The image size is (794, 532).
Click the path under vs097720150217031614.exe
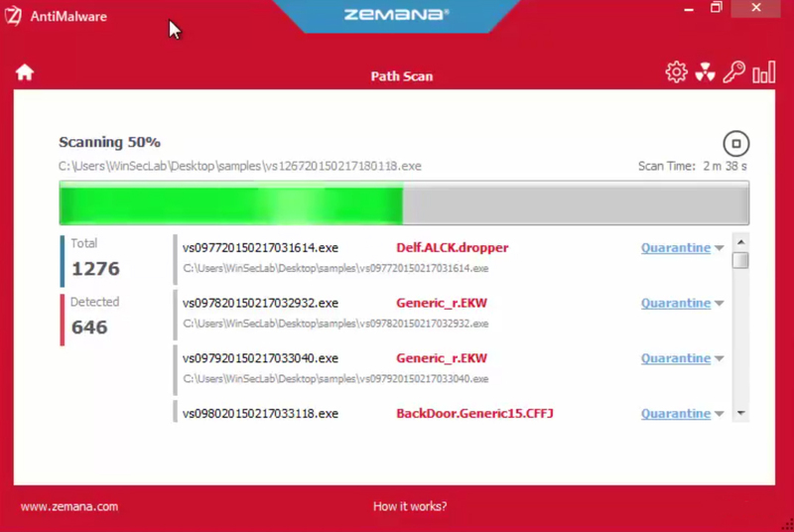click(x=335, y=268)
